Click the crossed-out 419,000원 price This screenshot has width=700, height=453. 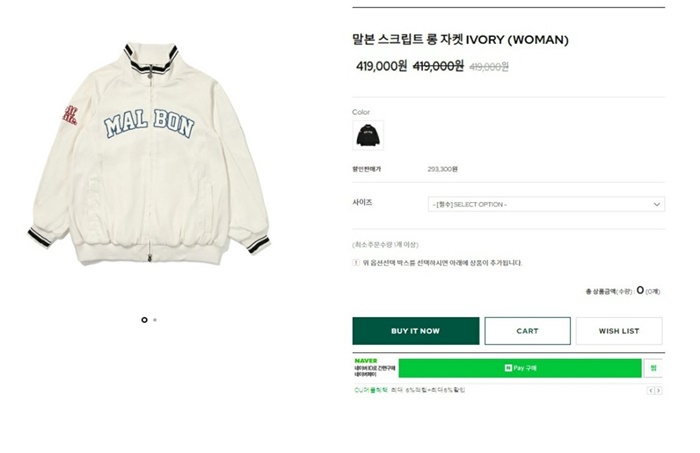(439, 66)
